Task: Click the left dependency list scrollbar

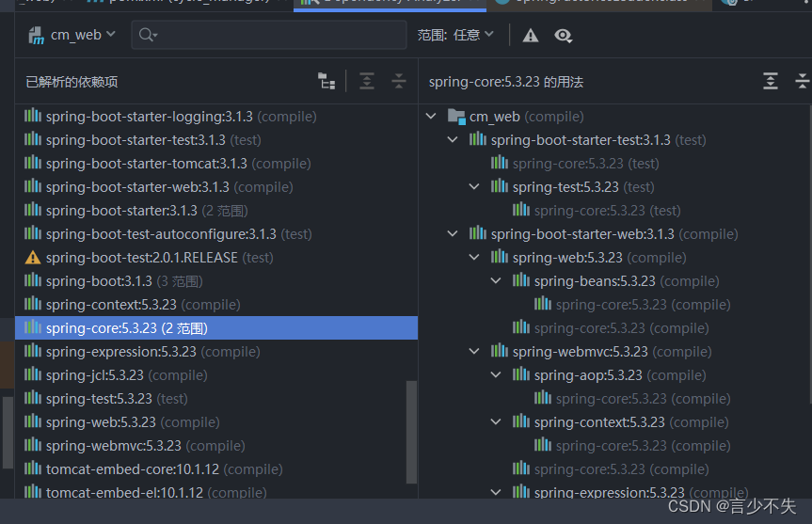Action: point(412,432)
